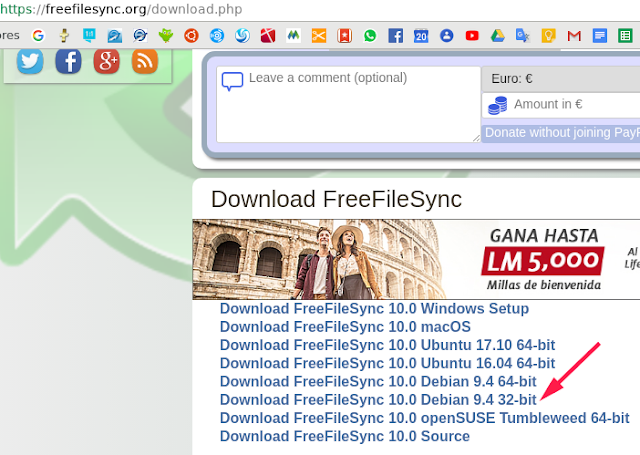The height and width of the screenshot is (455, 640).
Task: Open the Google Translate bookmark
Action: (x=523, y=36)
